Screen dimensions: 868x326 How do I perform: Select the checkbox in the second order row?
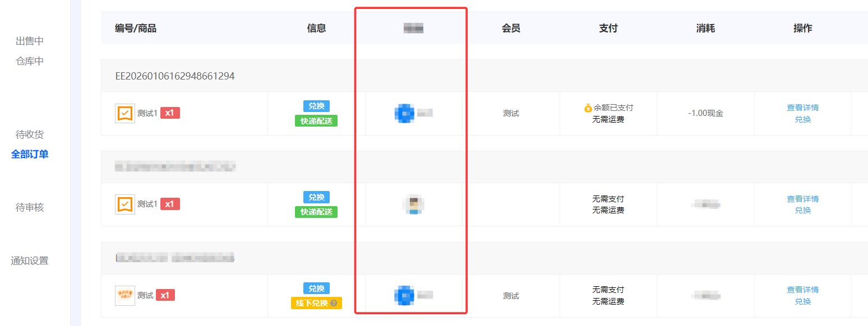click(124, 204)
